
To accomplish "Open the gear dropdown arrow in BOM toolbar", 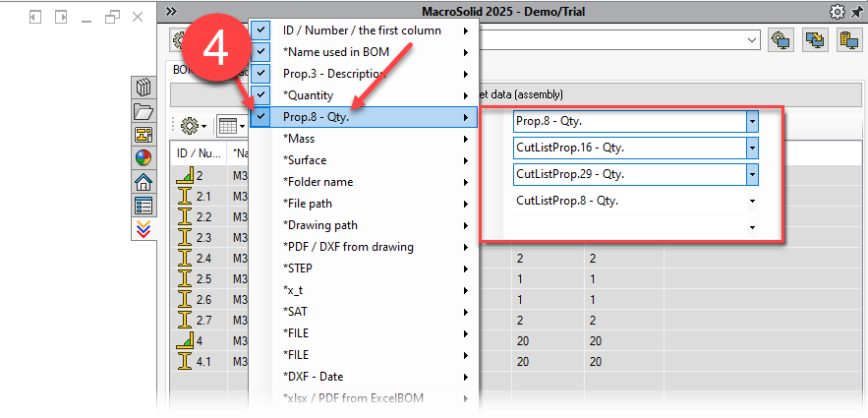I will coord(203,127).
